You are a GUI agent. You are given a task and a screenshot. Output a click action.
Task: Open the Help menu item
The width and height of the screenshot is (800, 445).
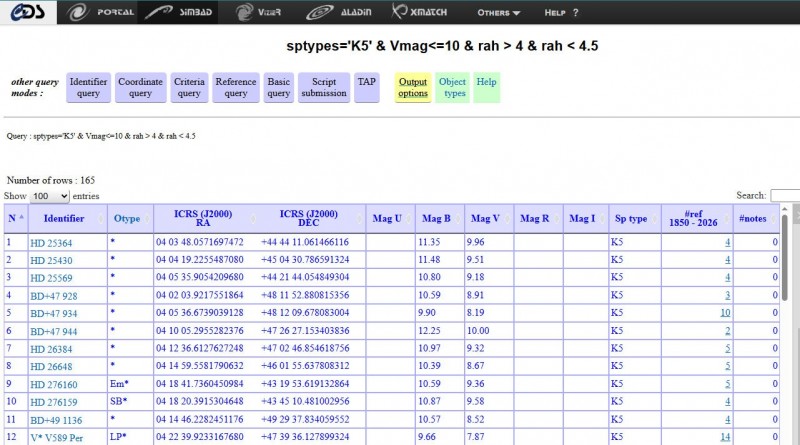coord(561,13)
